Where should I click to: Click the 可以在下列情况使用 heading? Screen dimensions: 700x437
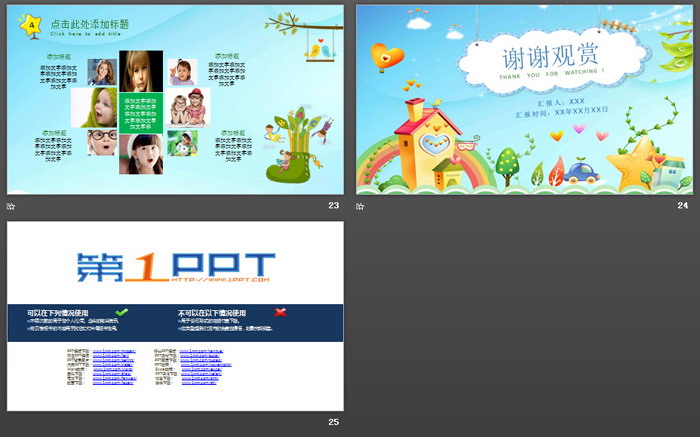[58, 313]
